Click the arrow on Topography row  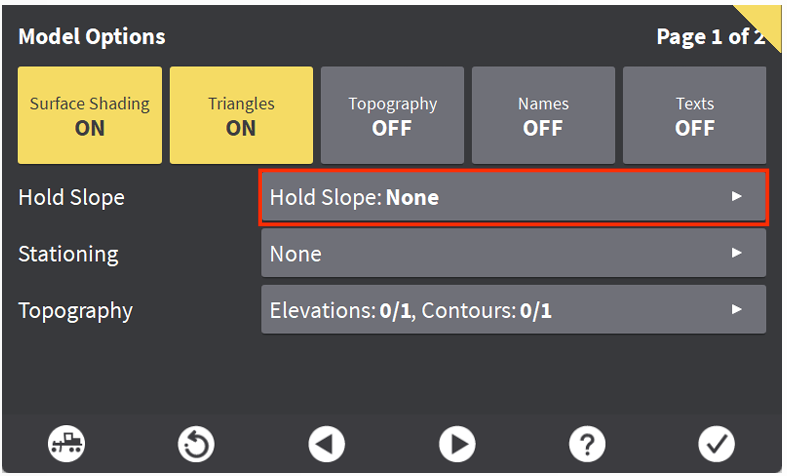pos(737,310)
